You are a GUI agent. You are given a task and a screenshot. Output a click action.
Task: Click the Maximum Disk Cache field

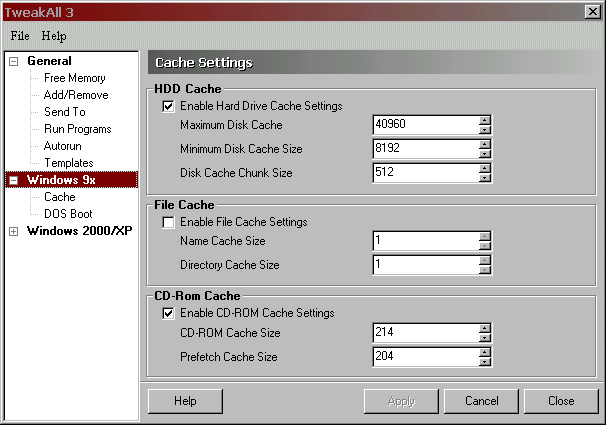point(426,125)
